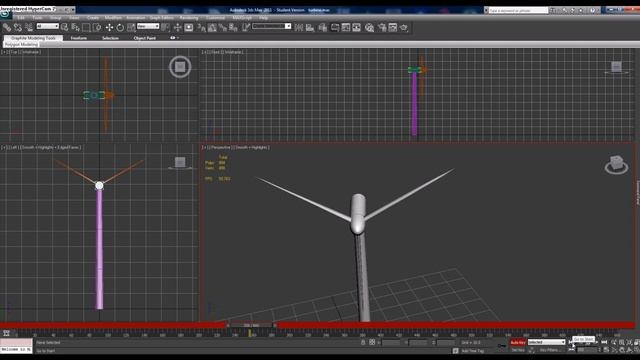
Task: Select the Select and Link tool
Action: [x=7, y=27]
